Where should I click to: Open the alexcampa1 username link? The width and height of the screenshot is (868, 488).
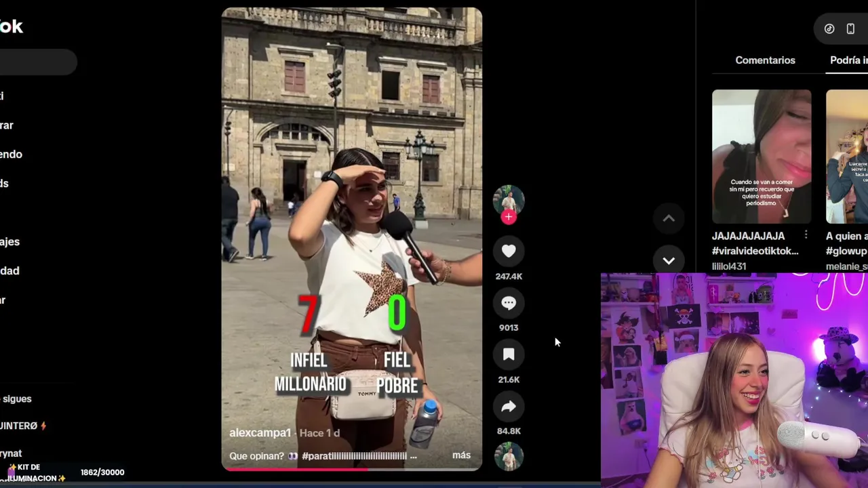[260, 432]
